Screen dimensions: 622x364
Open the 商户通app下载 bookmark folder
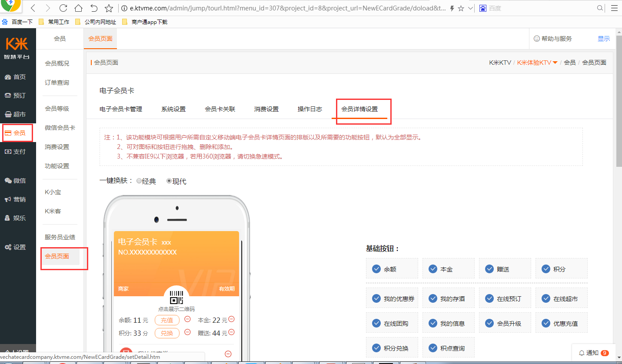pyautogui.click(x=145, y=22)
